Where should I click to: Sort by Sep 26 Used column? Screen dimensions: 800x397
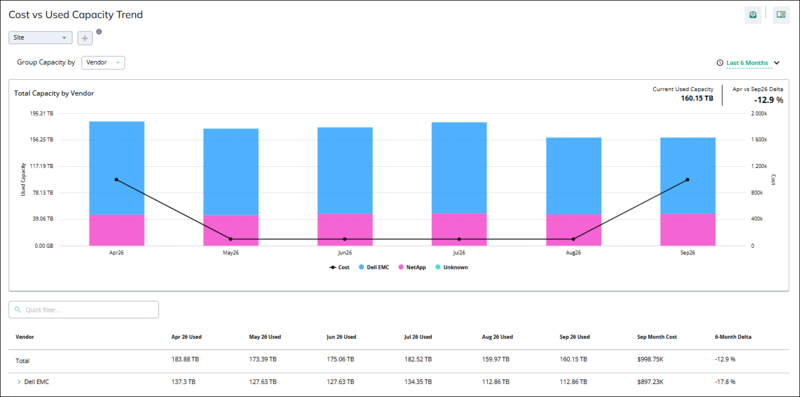pyautogui.click(x=574, y=337)
